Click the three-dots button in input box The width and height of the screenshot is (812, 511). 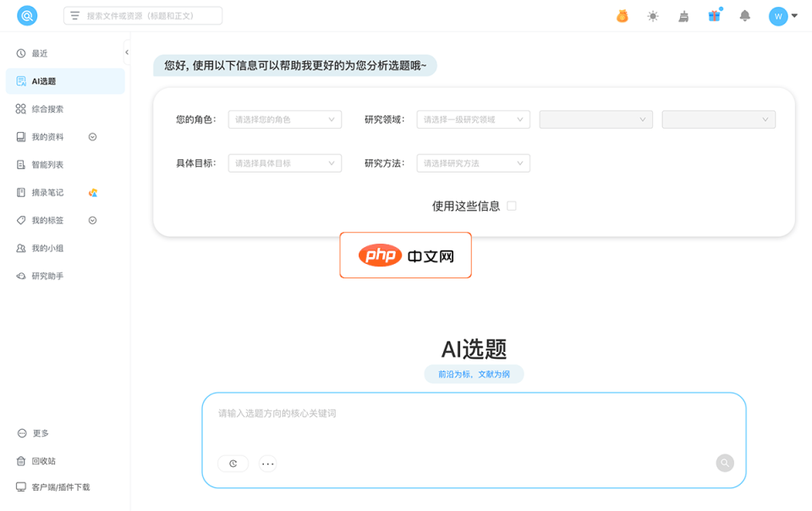pos(268,464)
